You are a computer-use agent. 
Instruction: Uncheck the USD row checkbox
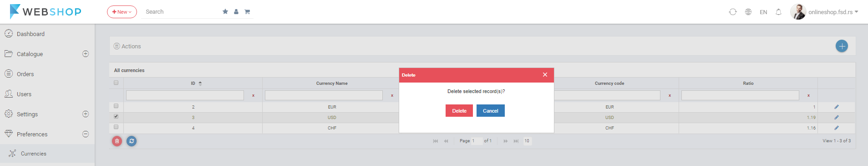(x=116, y=117)
